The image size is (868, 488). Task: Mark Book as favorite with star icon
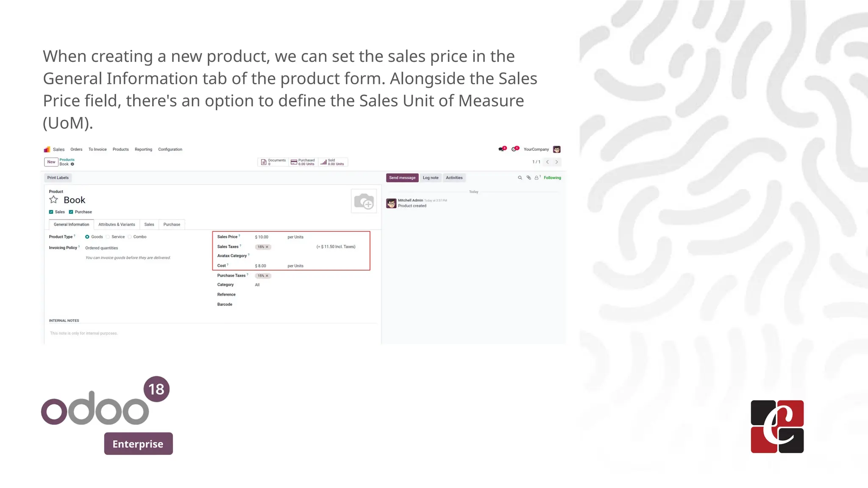(53, 200)
